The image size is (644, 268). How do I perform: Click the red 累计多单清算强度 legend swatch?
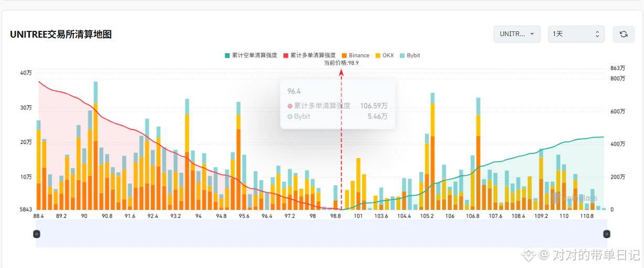(286, 55)
